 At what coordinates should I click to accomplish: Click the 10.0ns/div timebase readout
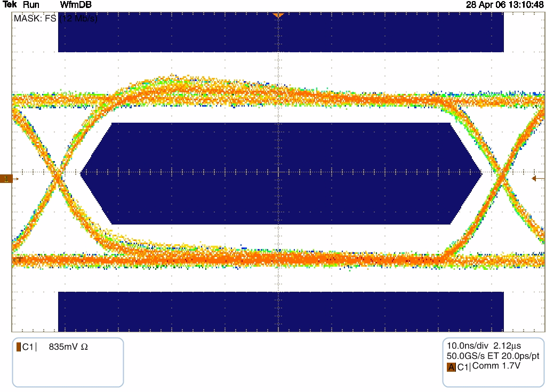(x=466, y=346)
